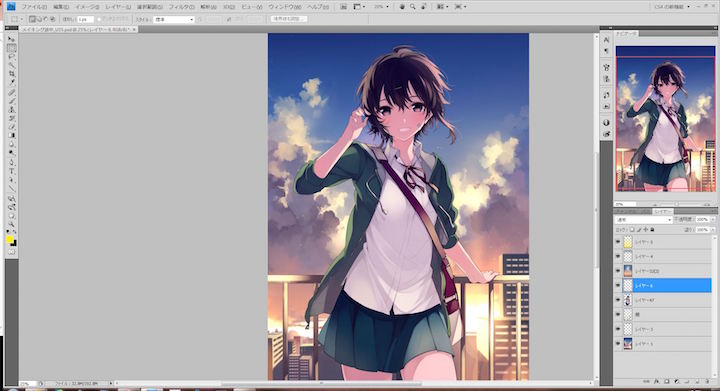
Task: Select the Gradient tool
Action: [x=11, y=136]
